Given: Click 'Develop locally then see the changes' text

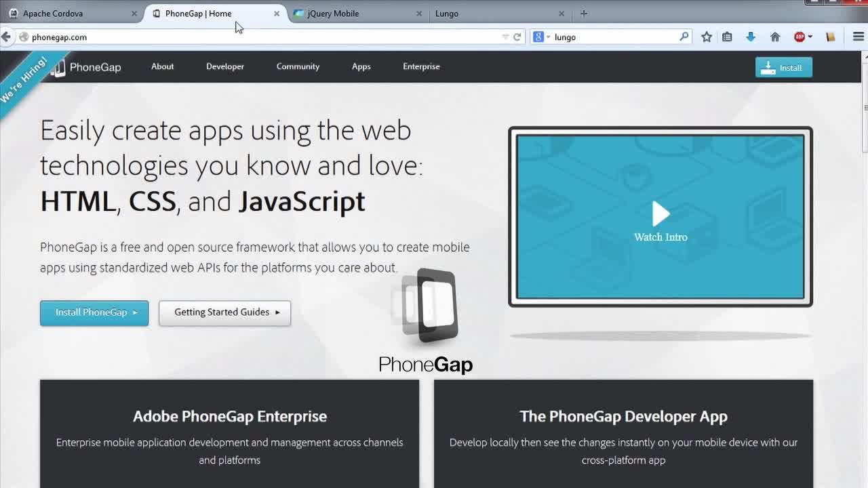Looking at the screenshot, I should point(623,451).
